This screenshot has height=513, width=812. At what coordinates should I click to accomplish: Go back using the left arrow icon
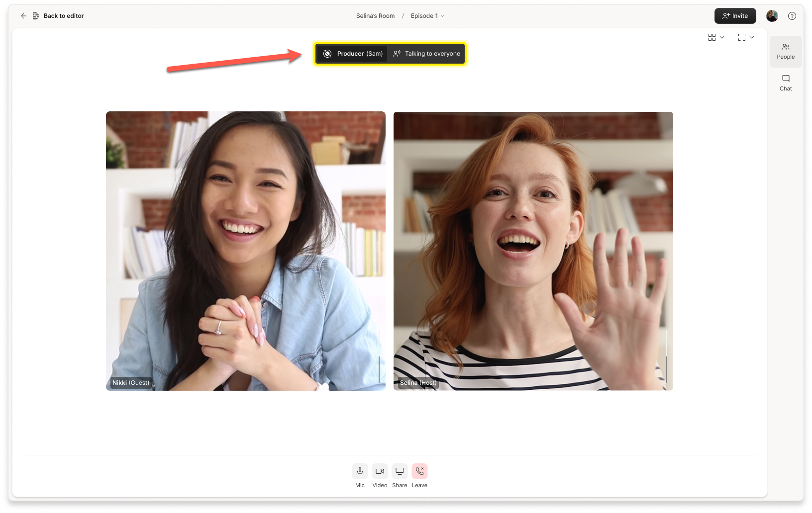(23, 16)
